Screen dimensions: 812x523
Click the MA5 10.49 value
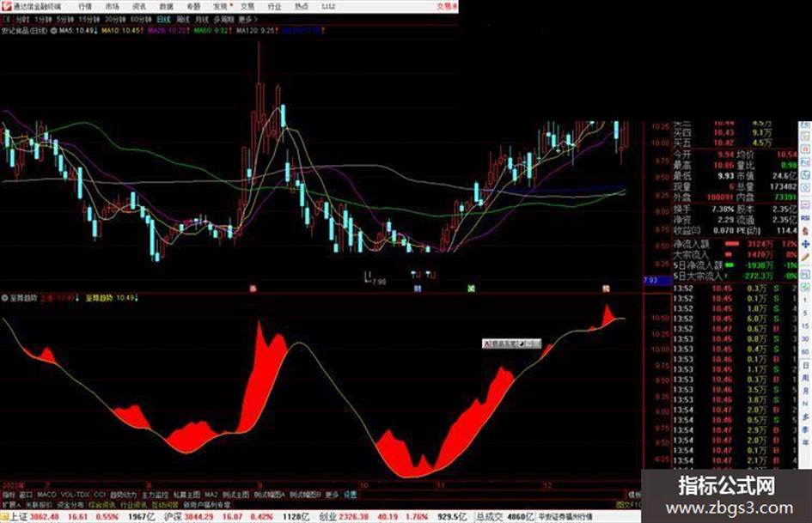click(x=77, y=31)
